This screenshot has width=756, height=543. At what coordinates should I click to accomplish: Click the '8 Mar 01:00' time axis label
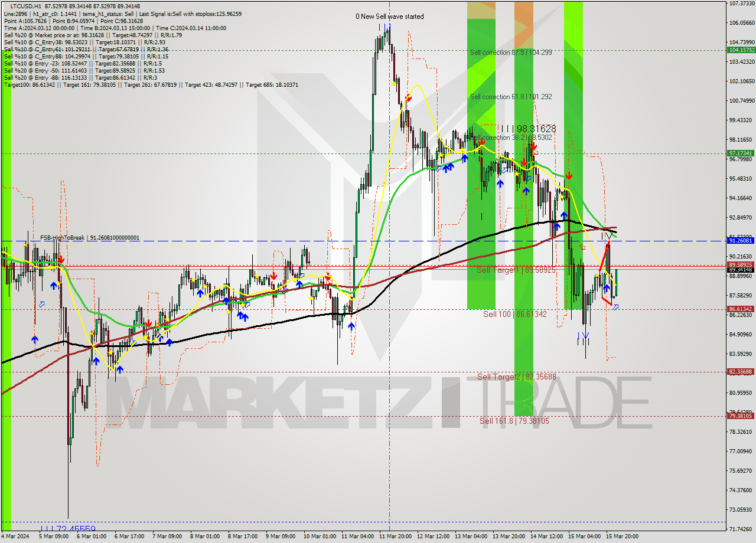(x=205, y=537)
